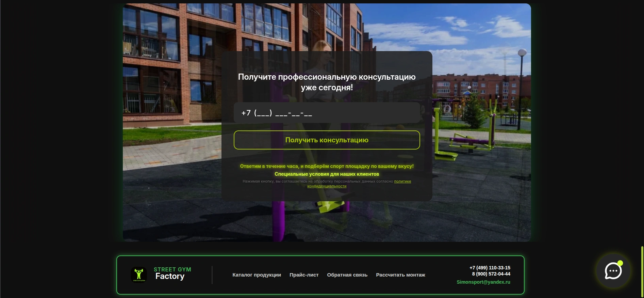The image size is (644, 298).
Task: Click the Street Gym Factory logo icon
Action: coord(139,275)
